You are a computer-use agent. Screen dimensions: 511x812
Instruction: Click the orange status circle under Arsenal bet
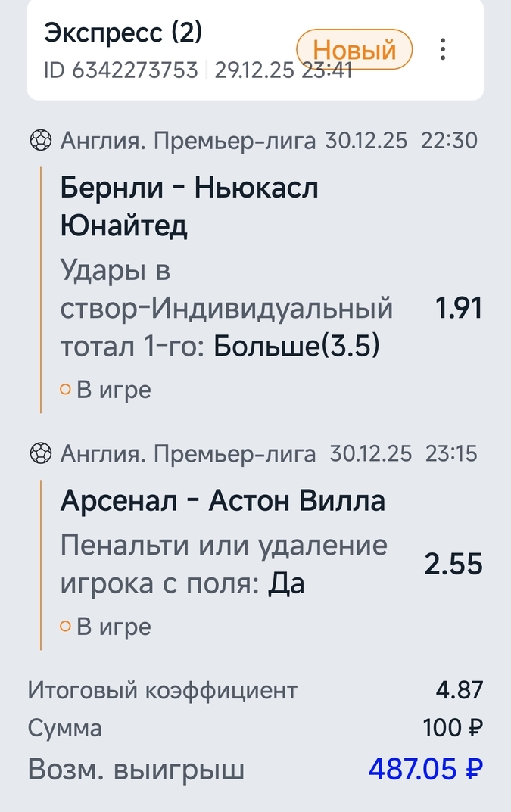point(65,627)
